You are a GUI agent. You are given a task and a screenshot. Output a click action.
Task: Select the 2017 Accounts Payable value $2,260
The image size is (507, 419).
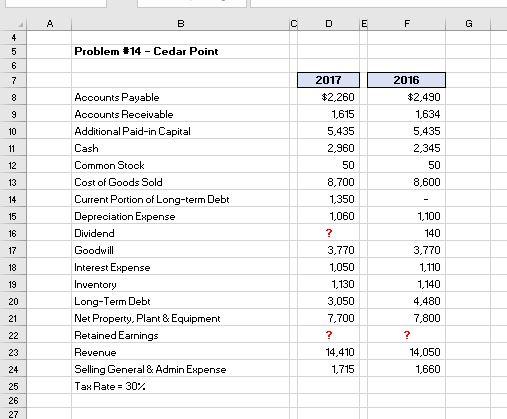point(328,97)
